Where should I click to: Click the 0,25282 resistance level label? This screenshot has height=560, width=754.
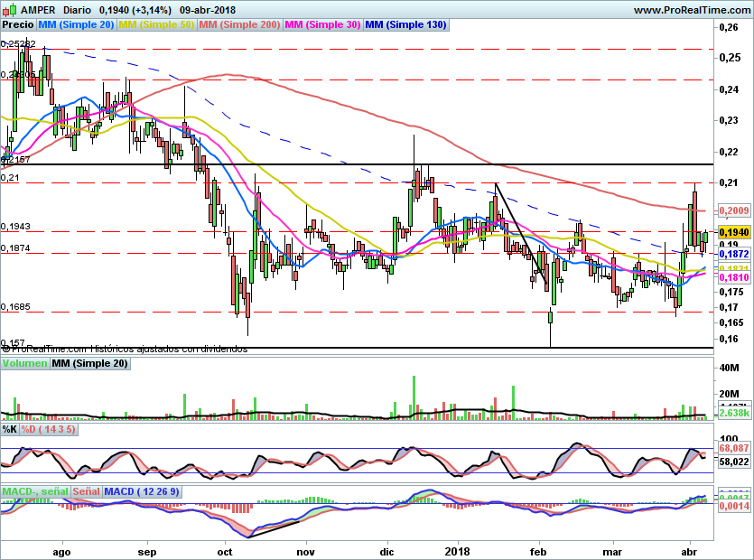coord(18,44)
